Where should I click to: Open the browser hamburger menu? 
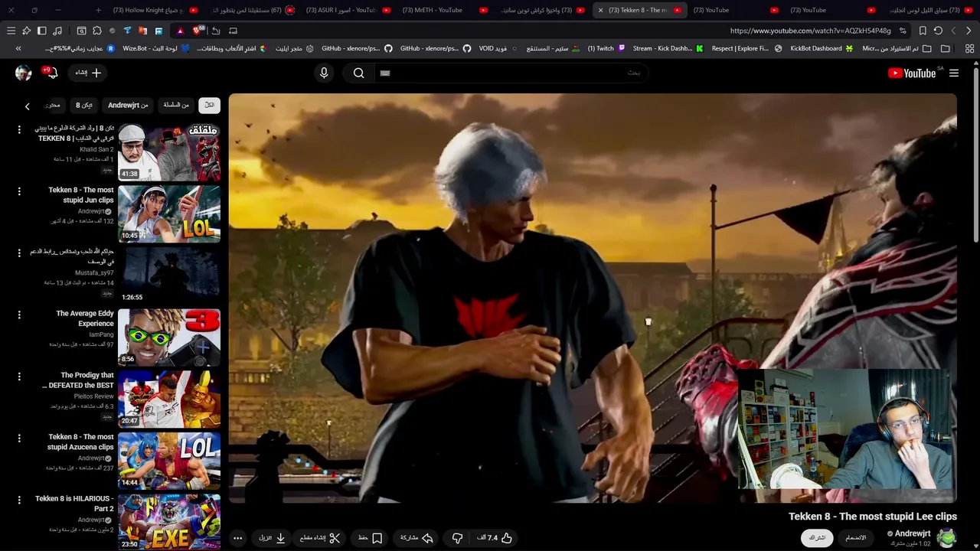11,31
